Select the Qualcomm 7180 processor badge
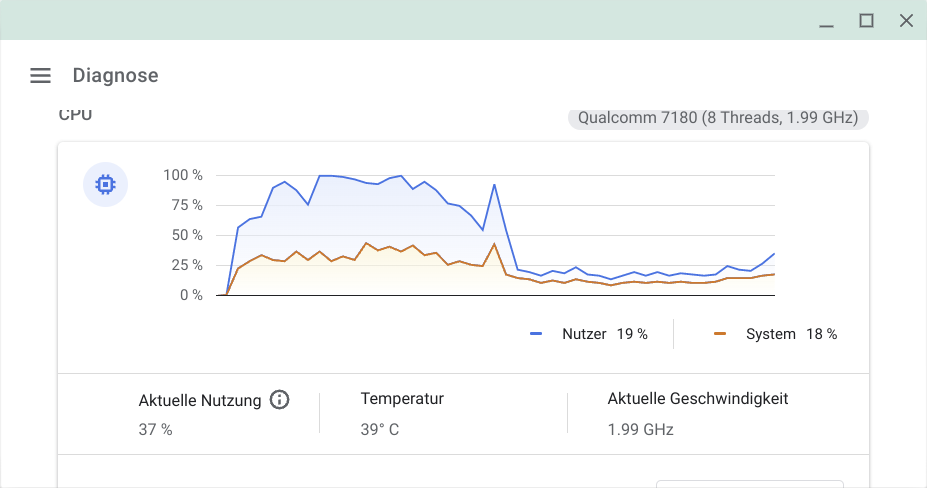Screen dimensions: 927x488 pyautogui.click(x=718, y=118)
